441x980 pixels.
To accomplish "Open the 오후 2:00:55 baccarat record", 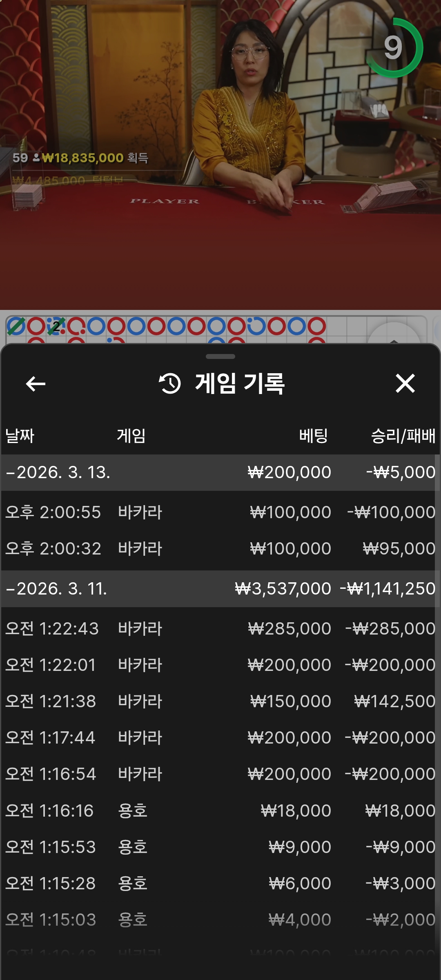I will pos(220,512).
